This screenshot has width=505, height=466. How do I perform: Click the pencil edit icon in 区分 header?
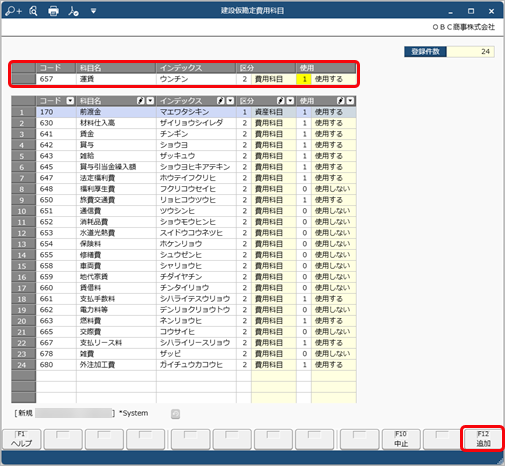[281, 101]
